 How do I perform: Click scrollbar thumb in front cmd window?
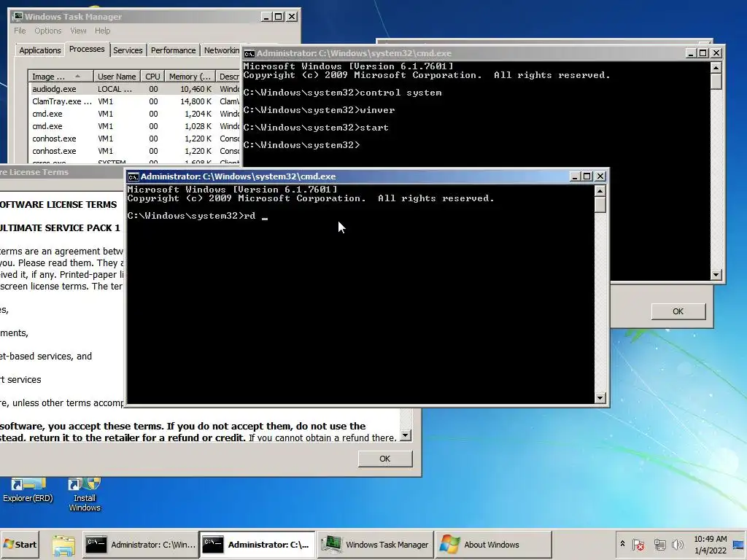pos(600,204)
